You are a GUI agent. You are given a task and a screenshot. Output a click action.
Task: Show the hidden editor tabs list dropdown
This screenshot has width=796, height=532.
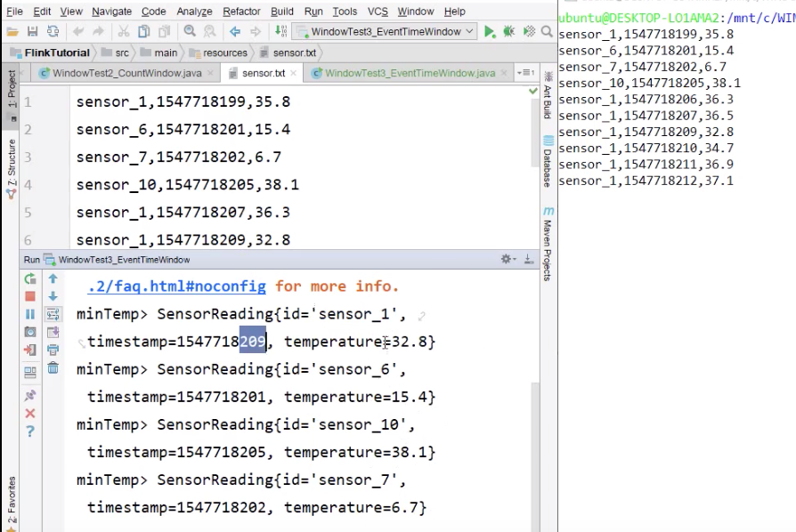point(526,73)
